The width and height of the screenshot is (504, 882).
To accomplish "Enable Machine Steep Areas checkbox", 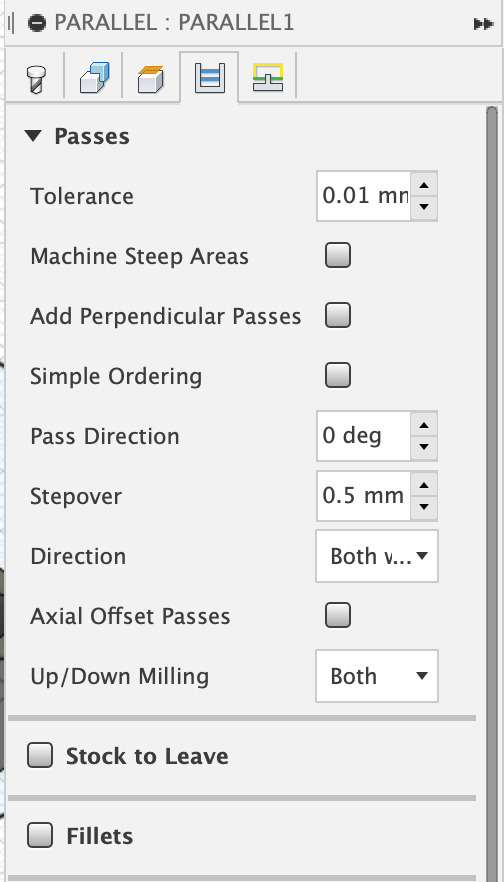I will [x=338, y=255].
